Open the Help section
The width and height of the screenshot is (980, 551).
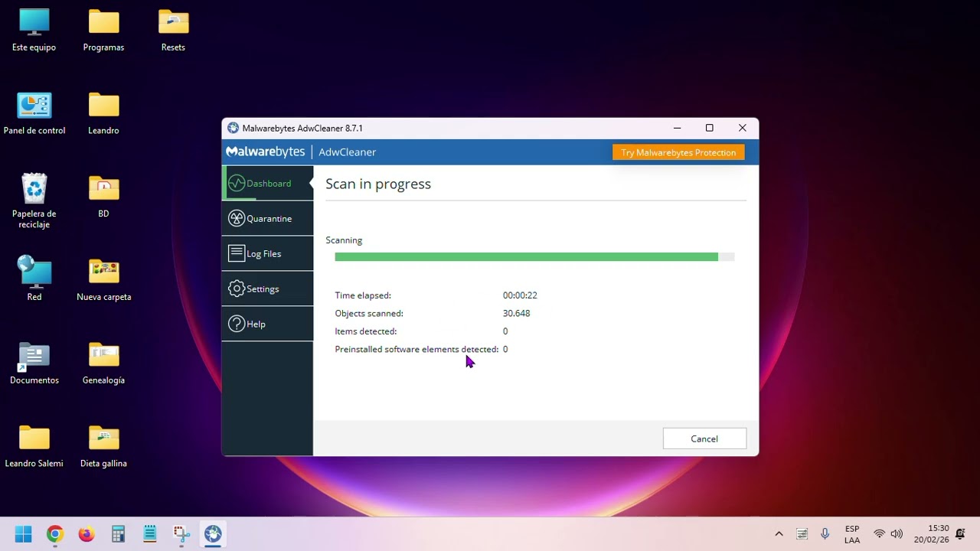click(x=267, y=324)
